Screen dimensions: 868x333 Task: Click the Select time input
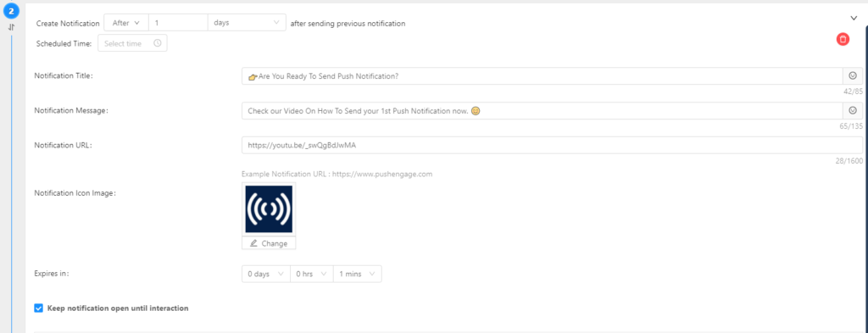coord(132,43)
